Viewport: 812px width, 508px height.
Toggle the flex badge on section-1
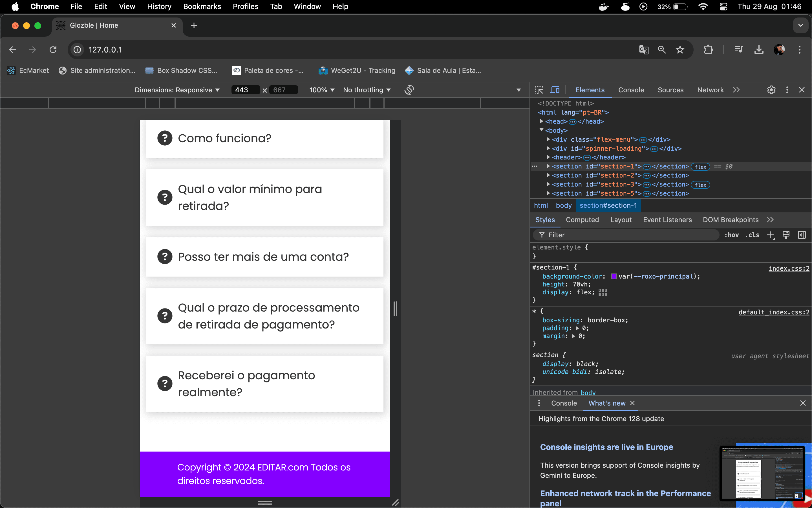[x=701, y=167]
